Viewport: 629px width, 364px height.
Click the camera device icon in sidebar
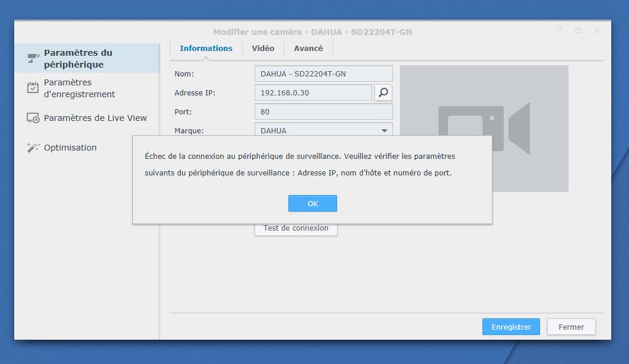[33, 58]
